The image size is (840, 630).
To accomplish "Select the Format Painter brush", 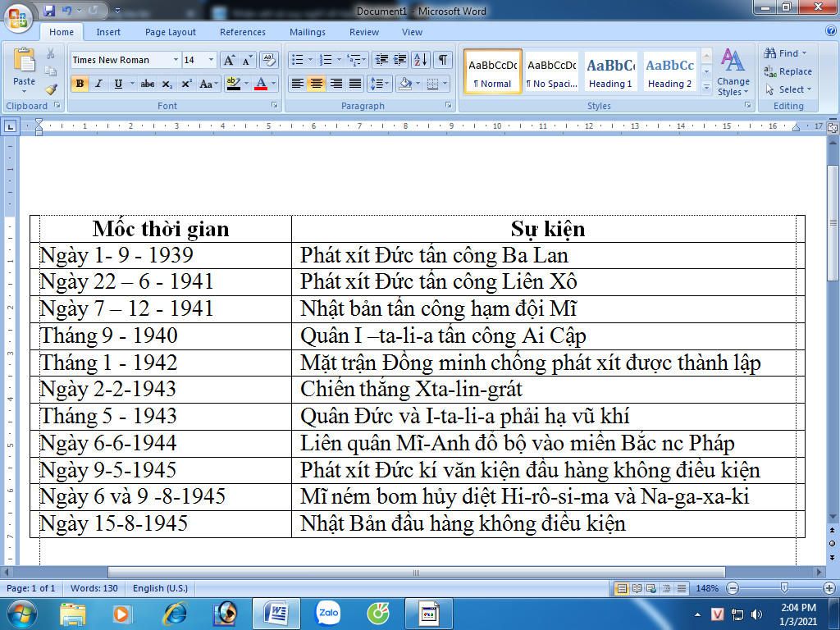I will tap(51, 89).
